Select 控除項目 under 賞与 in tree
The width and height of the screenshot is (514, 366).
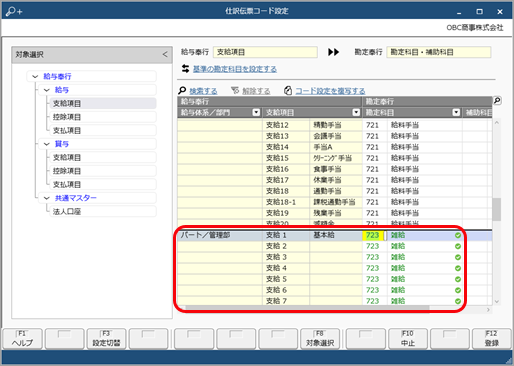103,171
